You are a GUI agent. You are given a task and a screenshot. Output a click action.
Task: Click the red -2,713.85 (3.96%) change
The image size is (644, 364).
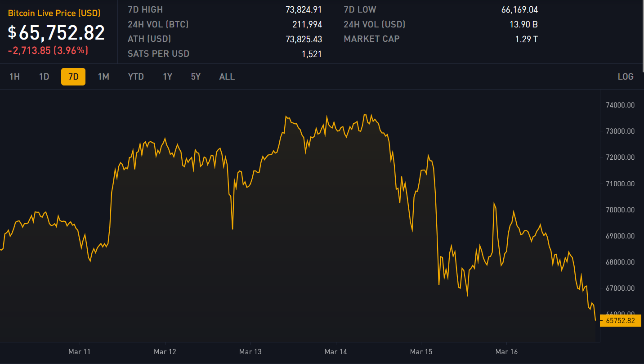tap(48, 50)
